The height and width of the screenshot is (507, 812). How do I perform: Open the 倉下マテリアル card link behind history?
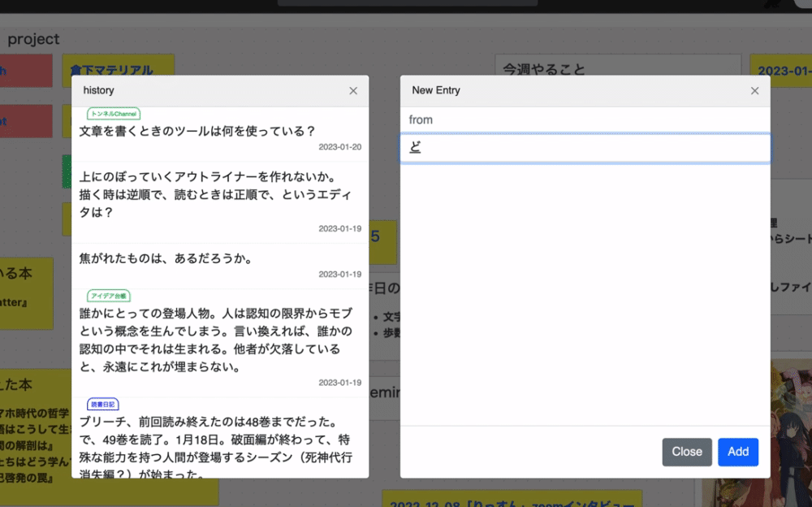tap(111, 70)
